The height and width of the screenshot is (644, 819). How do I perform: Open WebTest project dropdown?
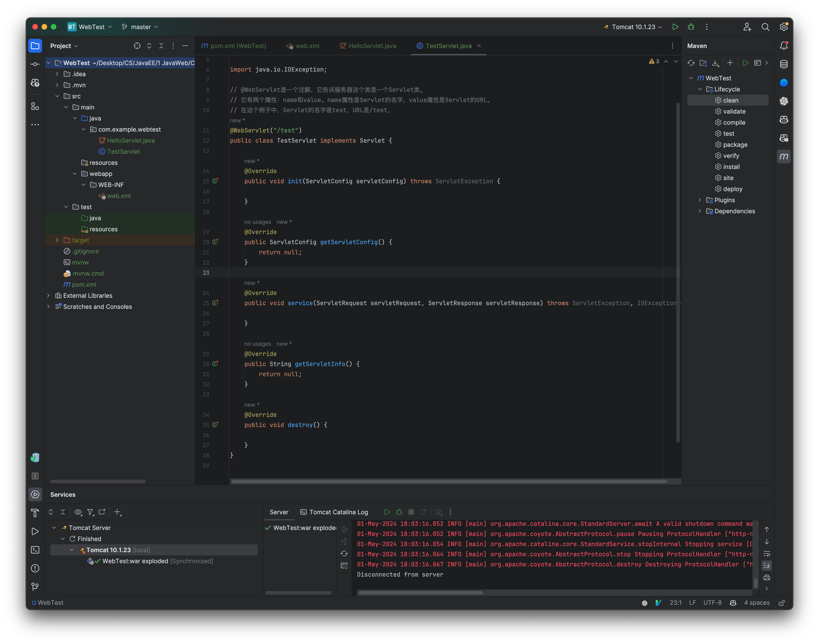click(x=90, y=27)
